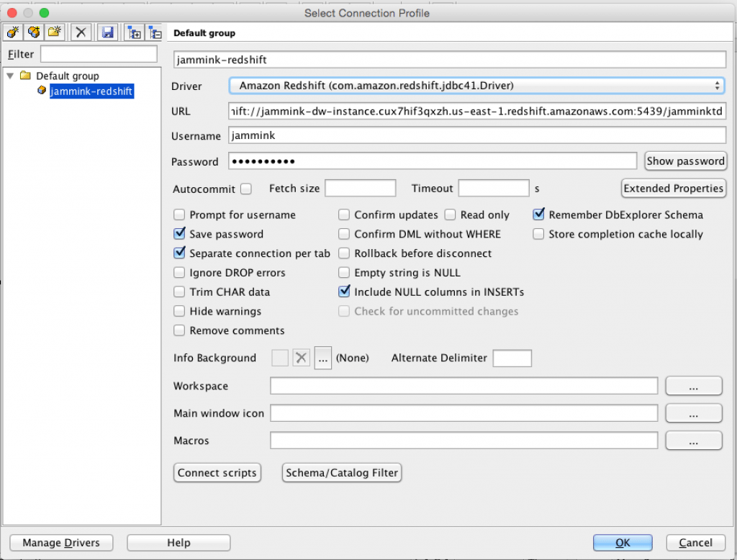Click the Timeout input box

tap(494, 188)
